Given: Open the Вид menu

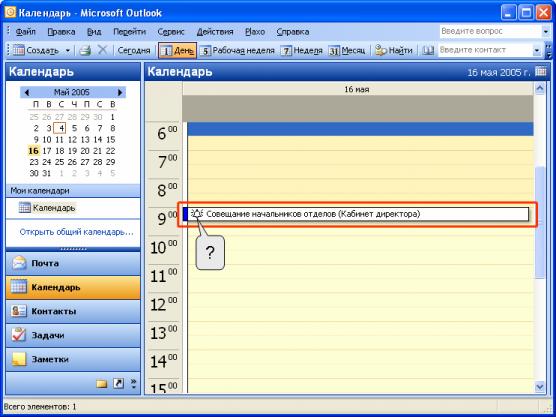Looking at the screenshot, I should pos(94,32).
